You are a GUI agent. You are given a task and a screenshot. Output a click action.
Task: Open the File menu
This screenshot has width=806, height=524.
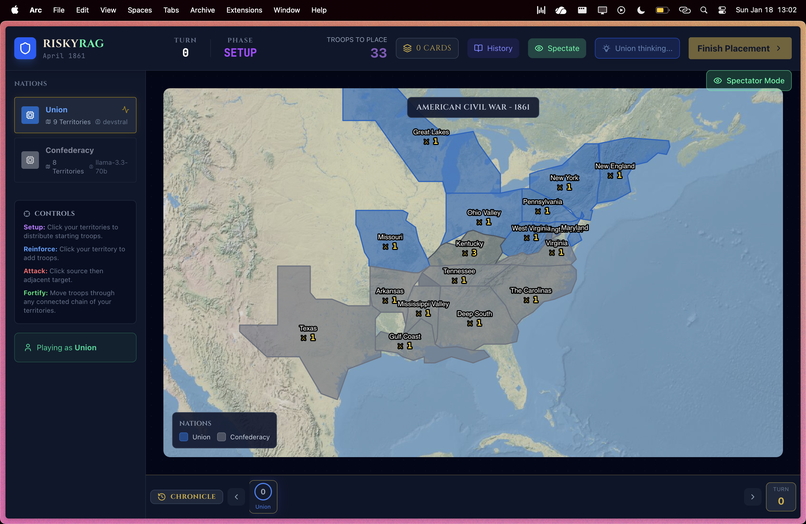tap(59, 10)
